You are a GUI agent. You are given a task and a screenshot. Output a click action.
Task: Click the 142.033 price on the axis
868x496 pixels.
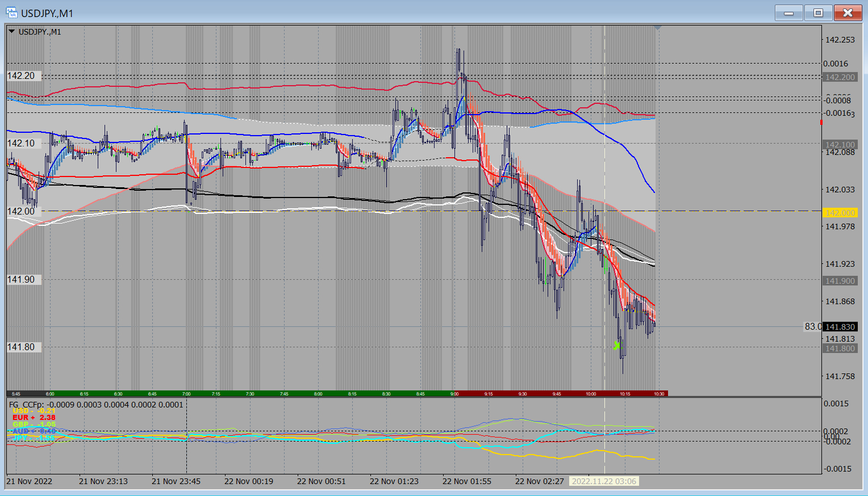[840, 190]
